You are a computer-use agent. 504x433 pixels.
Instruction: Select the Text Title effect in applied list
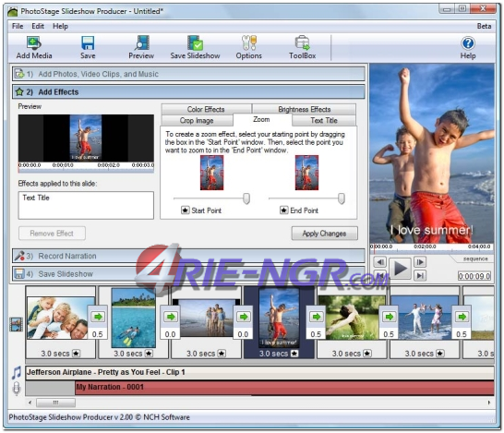pyautogui.click(x=36, y=198)
